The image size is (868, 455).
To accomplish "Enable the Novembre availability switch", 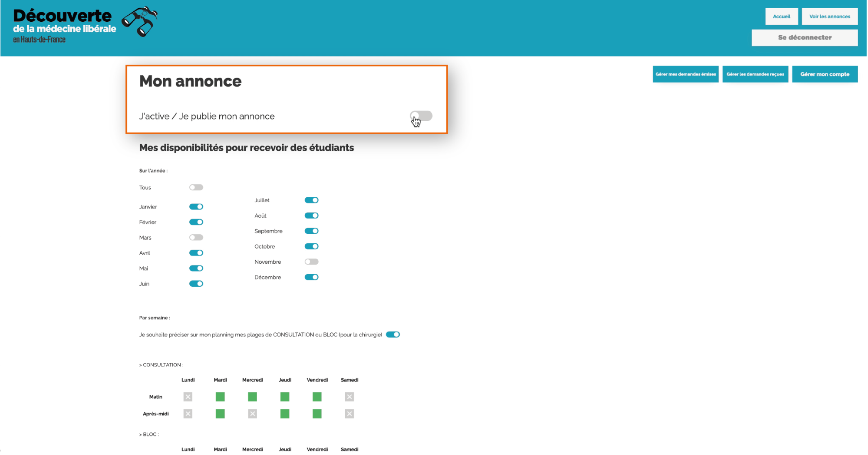I will [311, 262].
